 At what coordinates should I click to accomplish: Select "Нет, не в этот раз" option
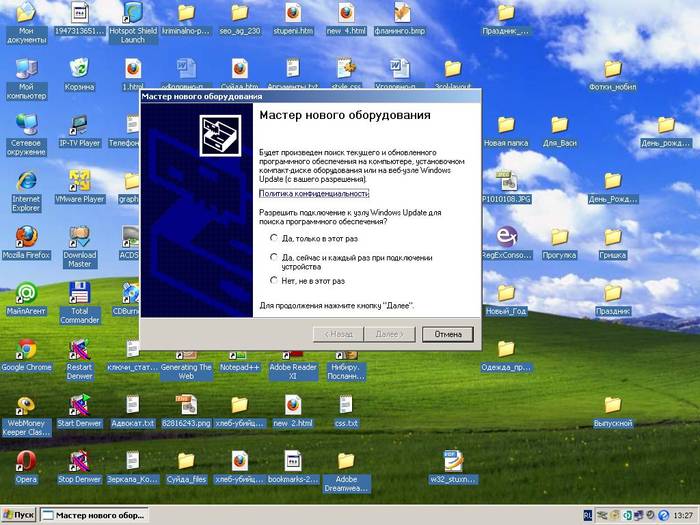[275, 281]
